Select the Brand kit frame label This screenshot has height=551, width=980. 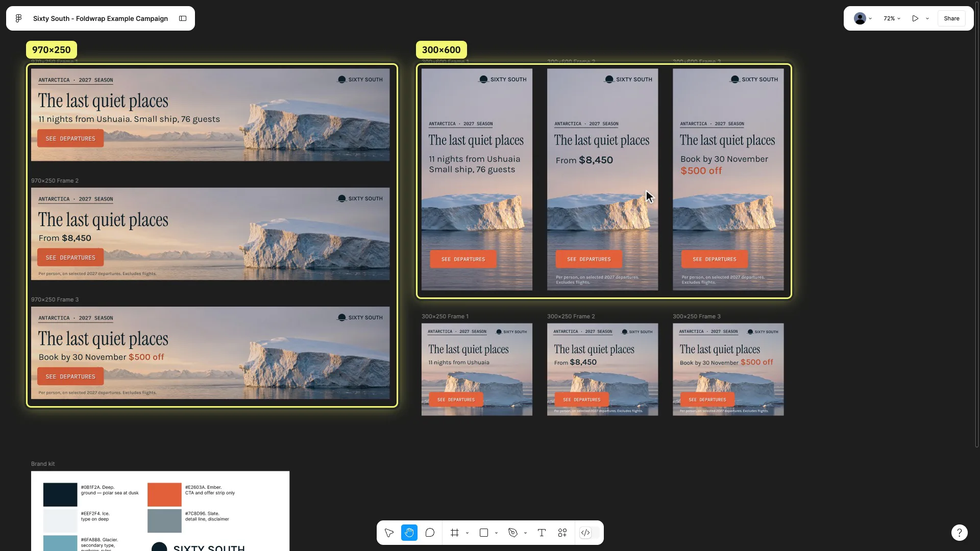pos(43,464)
